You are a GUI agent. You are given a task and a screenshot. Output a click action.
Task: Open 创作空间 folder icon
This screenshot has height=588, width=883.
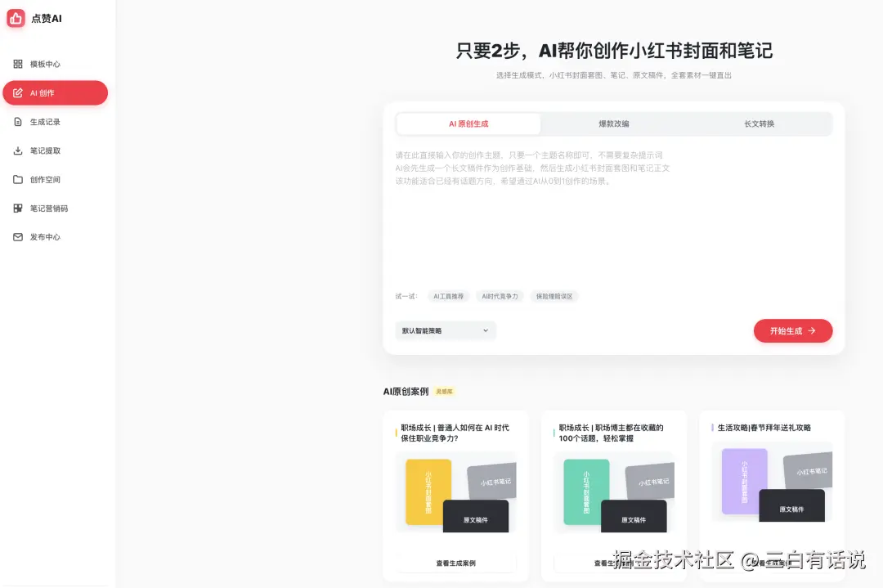[x=17, y=179]
